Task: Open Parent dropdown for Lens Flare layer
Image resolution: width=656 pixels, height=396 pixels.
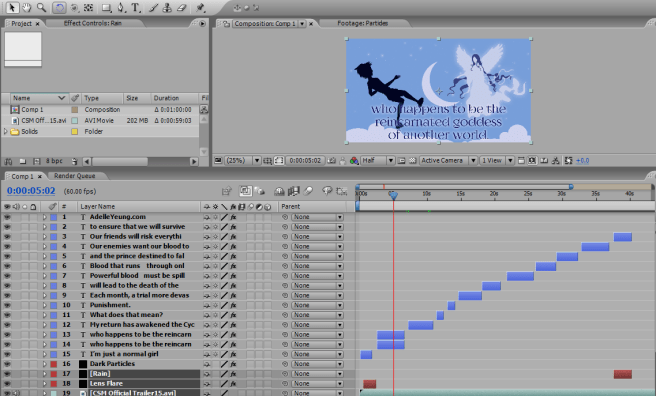Action: point(317,383)
